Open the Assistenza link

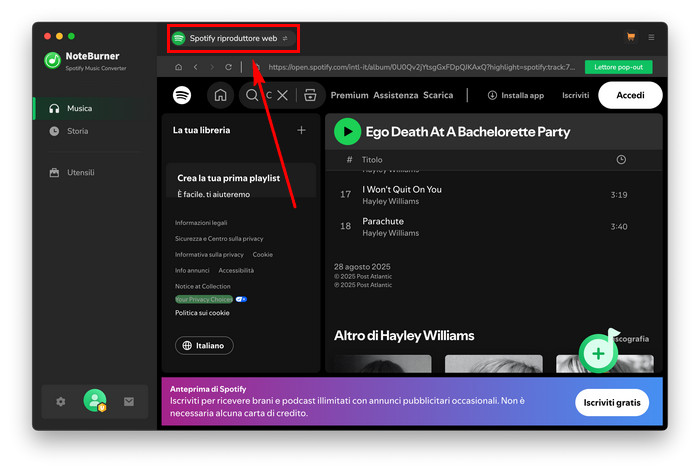pyautogui.click(x=396, y=95)
